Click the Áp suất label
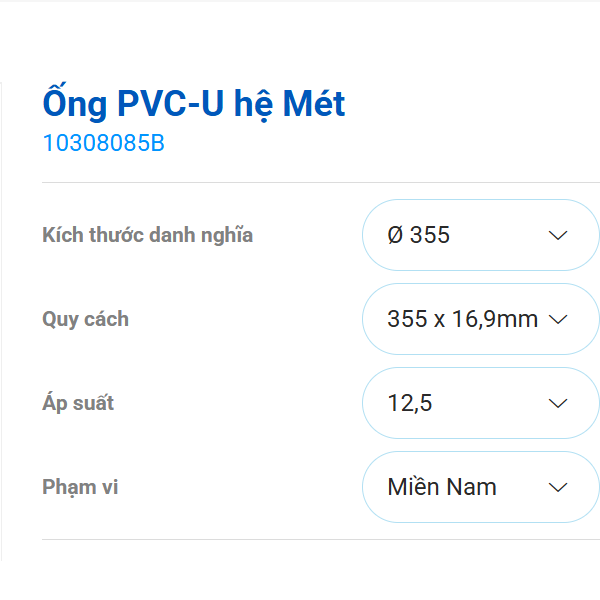 coord(78,403)
